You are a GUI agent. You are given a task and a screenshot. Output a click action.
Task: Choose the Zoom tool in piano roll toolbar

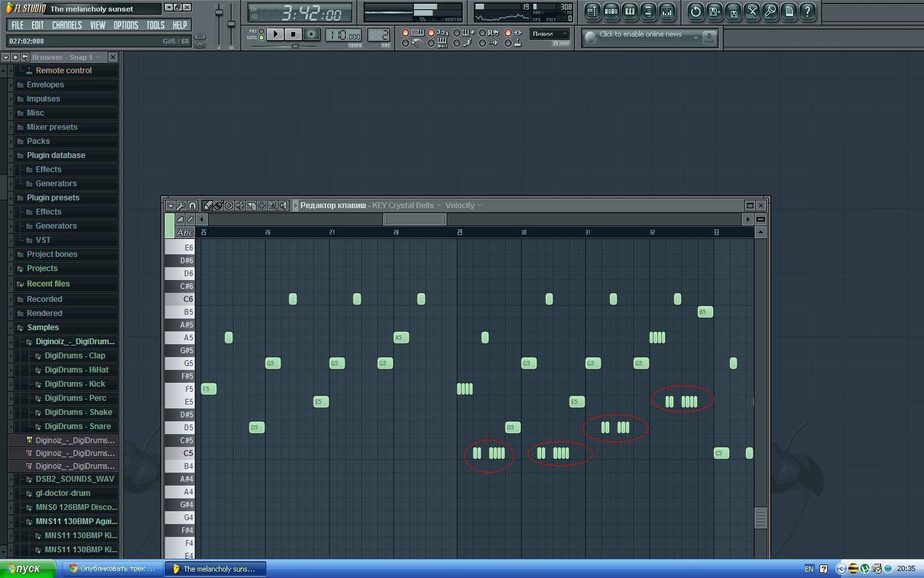(273, 206)
